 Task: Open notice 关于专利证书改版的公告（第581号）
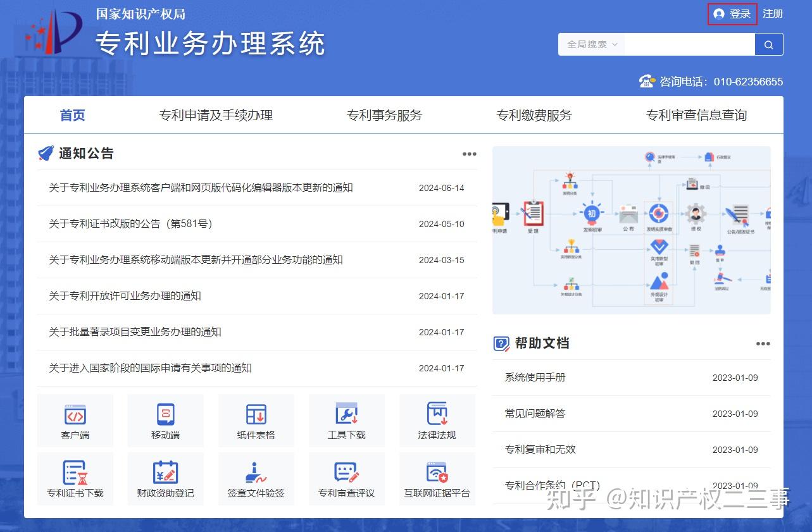coord(130,224)
